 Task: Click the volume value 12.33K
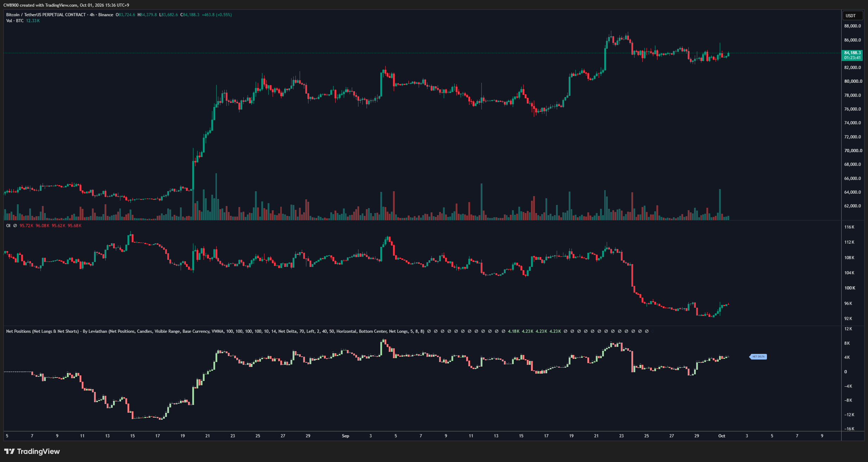coord(33,21)
